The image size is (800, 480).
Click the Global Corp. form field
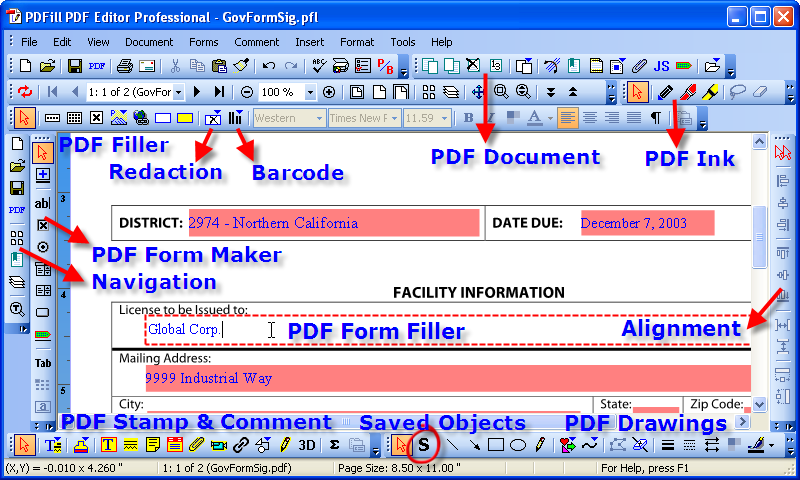448,330
